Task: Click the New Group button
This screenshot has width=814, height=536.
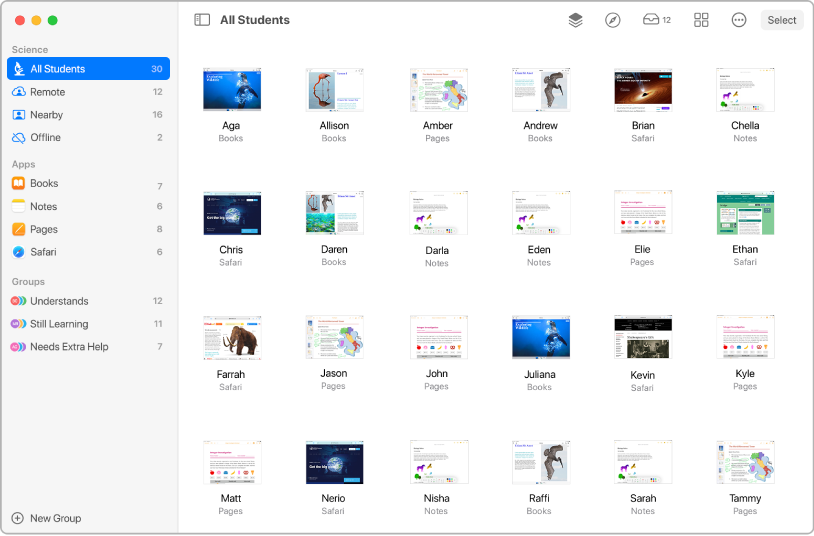Action: click(x=46, y=518)
